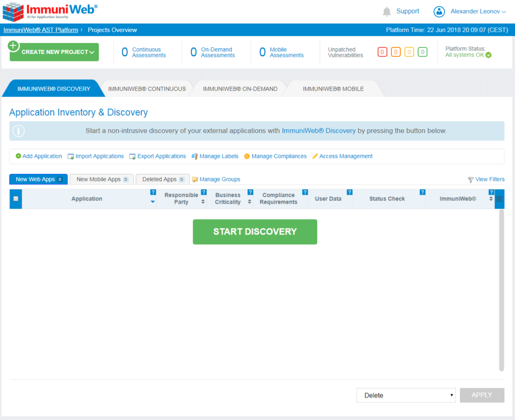The width and height of the screenshot is (515, 420).
Task: Click the ImmuniWeb logo
Action: click(x=50, y=12)
